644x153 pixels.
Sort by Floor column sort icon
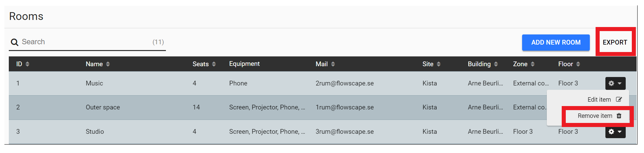coord(578,64)
